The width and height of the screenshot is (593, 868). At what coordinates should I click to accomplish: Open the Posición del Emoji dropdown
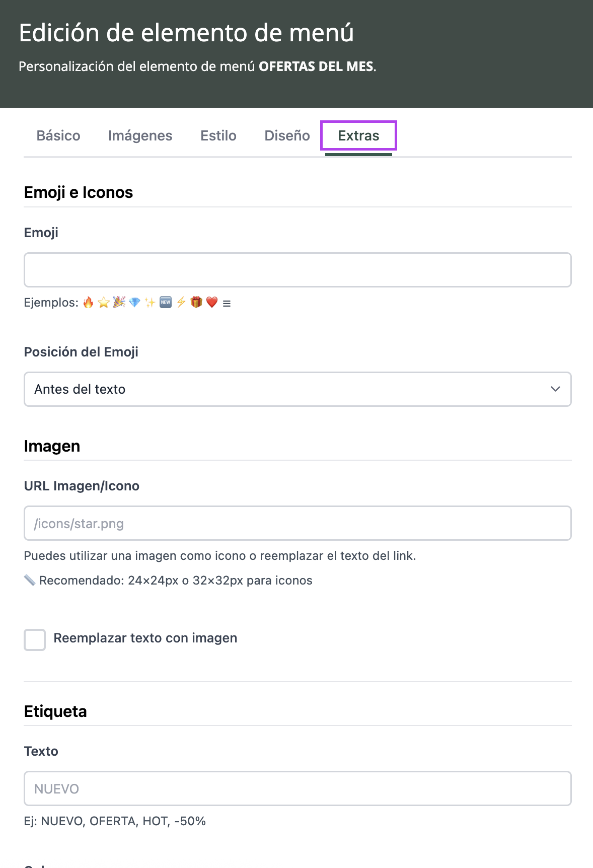298,389
